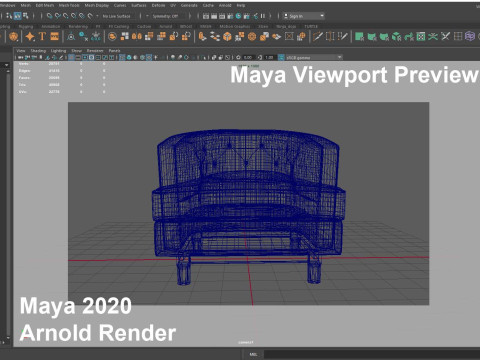Image resolution: width=480 pixels, height=360 pixels.
Task: Open the Sign In dropdown
Action: pyautogui.click(x=304, y=16)
